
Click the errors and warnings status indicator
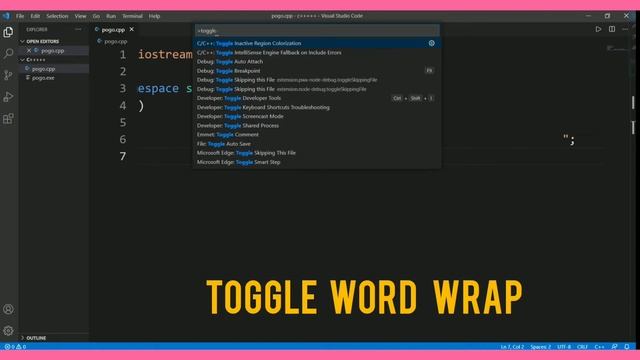coord(15,347)
